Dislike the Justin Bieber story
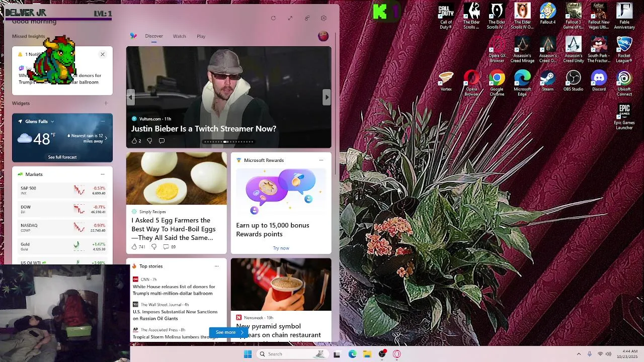Image resolution: width=644 pixels, height=362 pixels. coord(149,141)
